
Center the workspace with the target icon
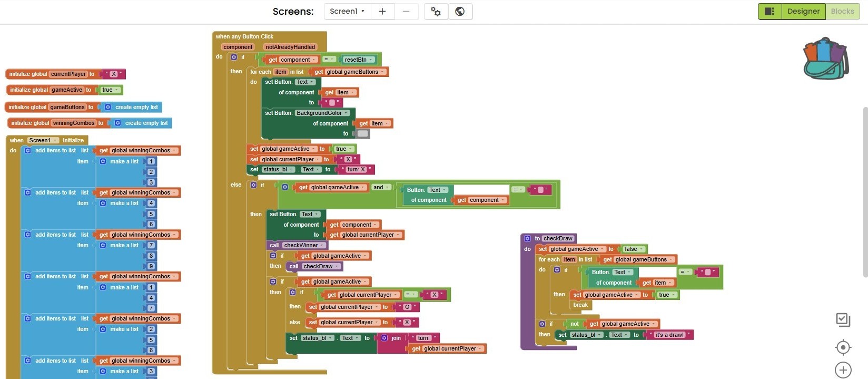843,347
